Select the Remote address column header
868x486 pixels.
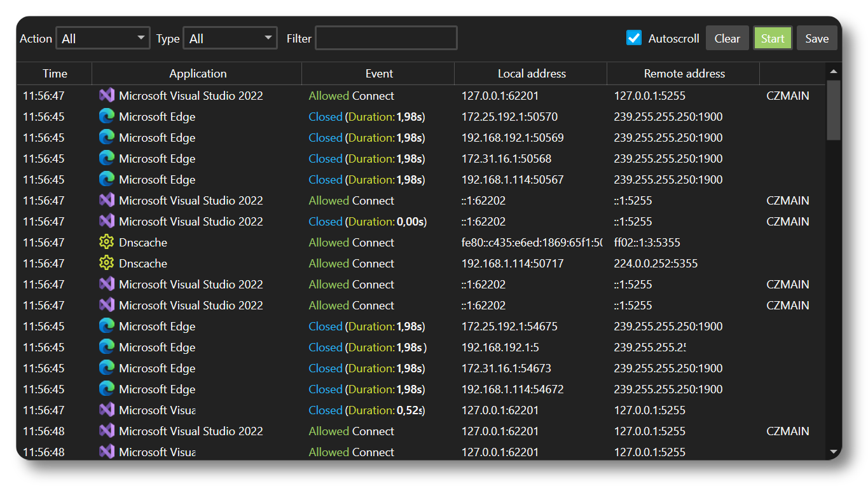point(683,73)
